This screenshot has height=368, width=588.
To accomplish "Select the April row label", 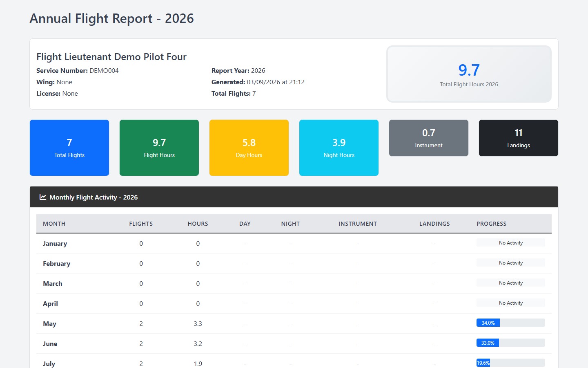I will [x=50, y=303].
